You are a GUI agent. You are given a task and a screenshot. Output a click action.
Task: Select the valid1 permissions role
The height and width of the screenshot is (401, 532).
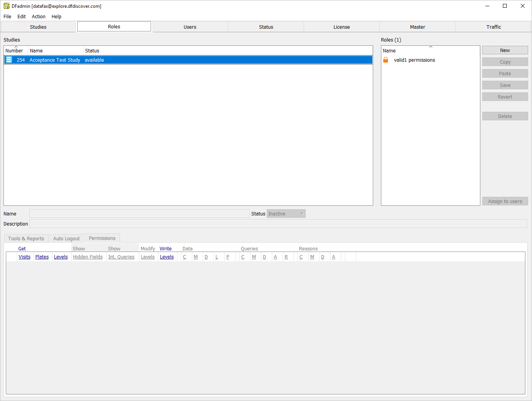point(414,60)
